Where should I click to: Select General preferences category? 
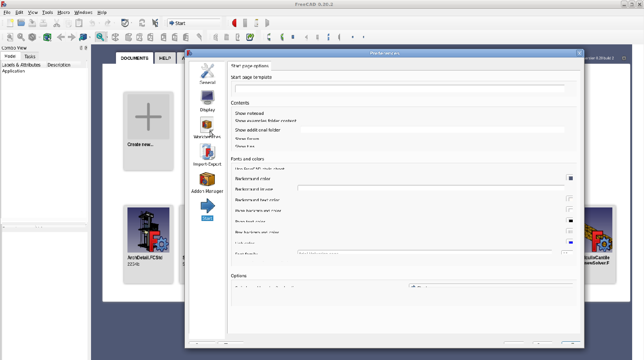pyautogui.click(x=207, y=74)
